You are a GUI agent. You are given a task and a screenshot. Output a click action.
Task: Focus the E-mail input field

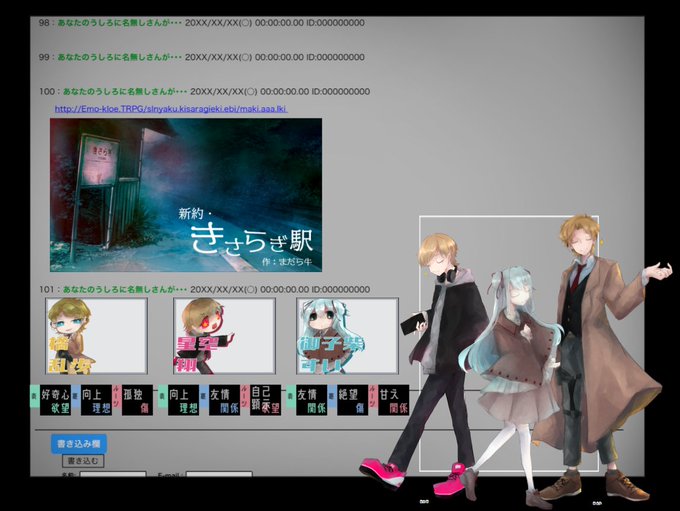219,474
